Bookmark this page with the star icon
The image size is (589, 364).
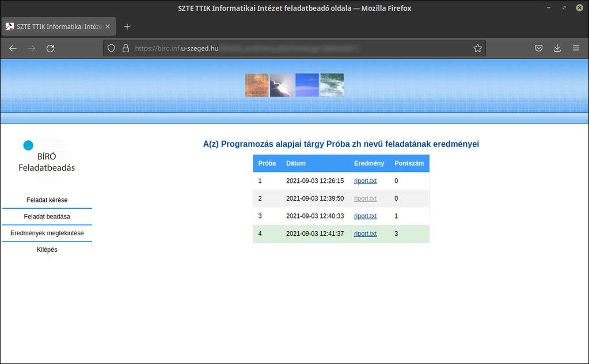point(477,48)
